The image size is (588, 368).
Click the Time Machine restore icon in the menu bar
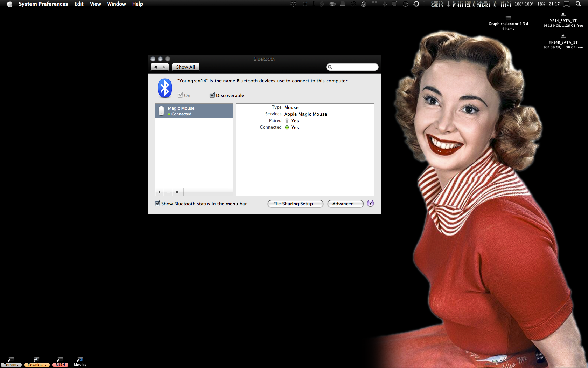coord(416,4)
